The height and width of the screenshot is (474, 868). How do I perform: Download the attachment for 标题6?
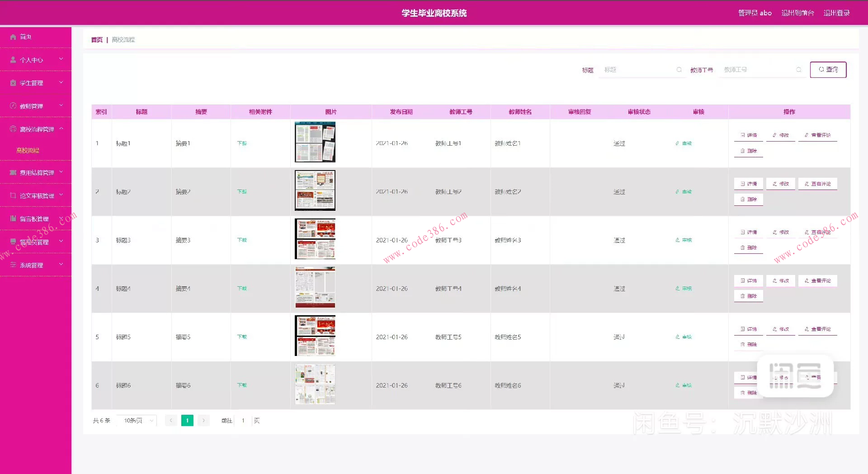pyautogui.click(x=242, y=385)
